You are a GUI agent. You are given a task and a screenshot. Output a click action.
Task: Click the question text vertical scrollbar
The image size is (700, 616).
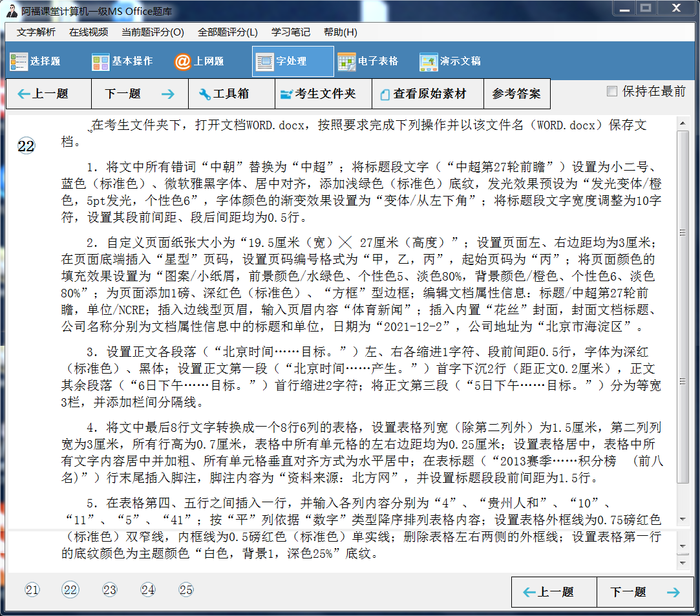683,304
